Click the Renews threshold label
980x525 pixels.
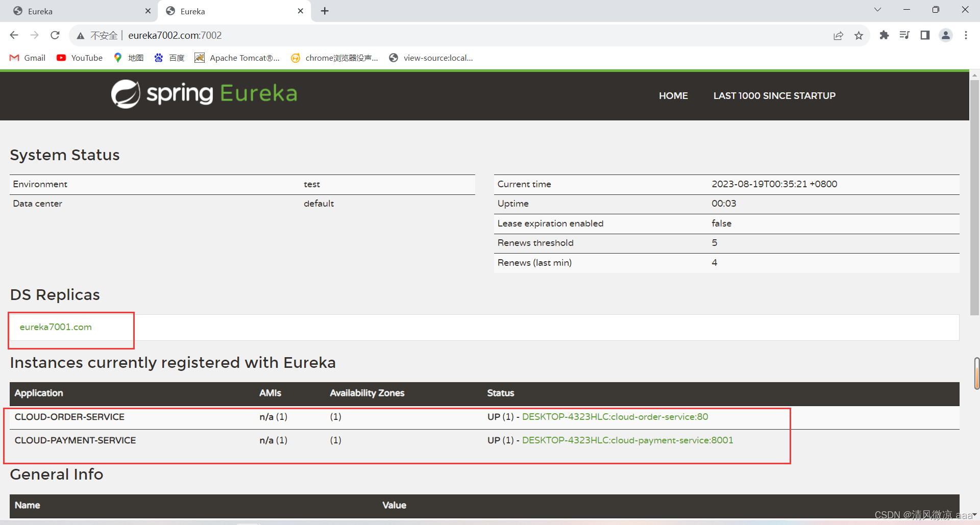click(535, 243)
